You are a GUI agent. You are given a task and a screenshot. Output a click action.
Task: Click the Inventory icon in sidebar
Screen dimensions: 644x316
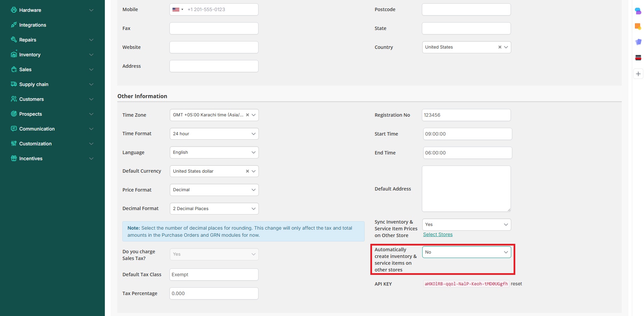click(14, 55)
